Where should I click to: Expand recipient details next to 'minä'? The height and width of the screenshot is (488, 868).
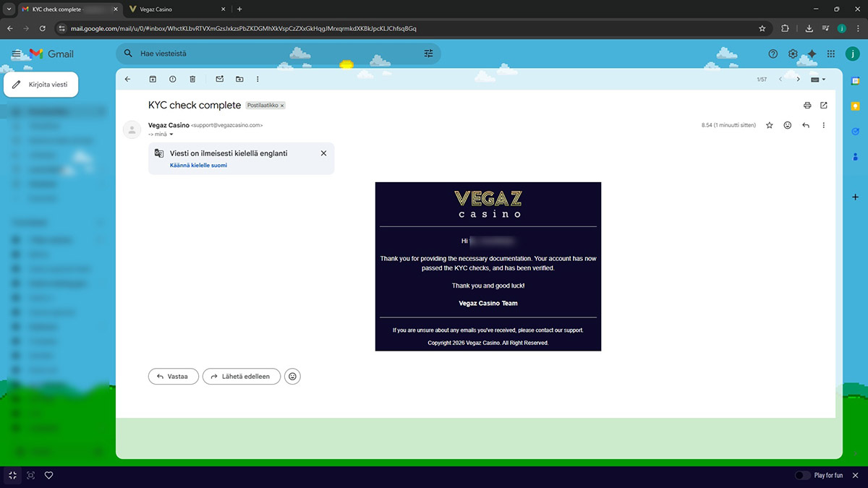point(171,134)
